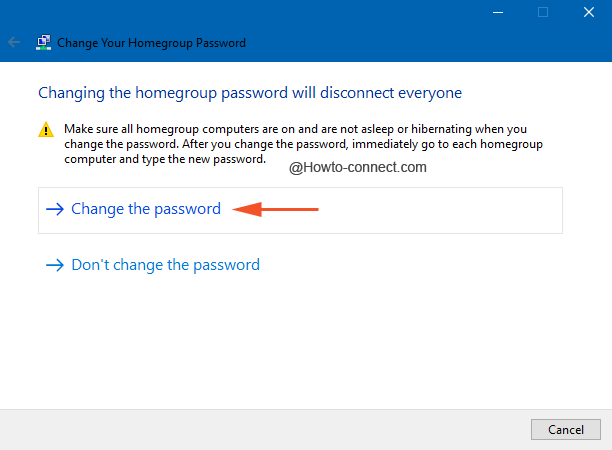Viewport: 612px width, 450px height.
Task: Click the @Howto-connect.com watermark text
Action: pyautogui.click(x=357, y=168)
